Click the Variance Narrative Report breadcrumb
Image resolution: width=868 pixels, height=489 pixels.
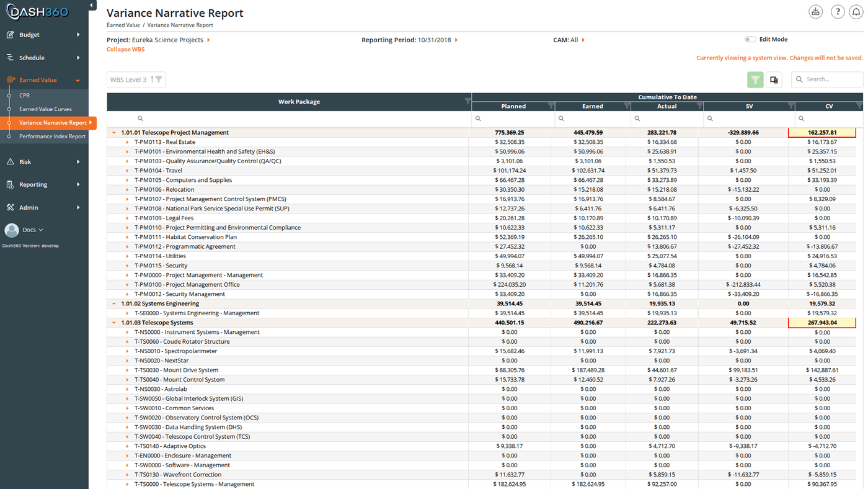pyautogui.click(x=180, y=25)
